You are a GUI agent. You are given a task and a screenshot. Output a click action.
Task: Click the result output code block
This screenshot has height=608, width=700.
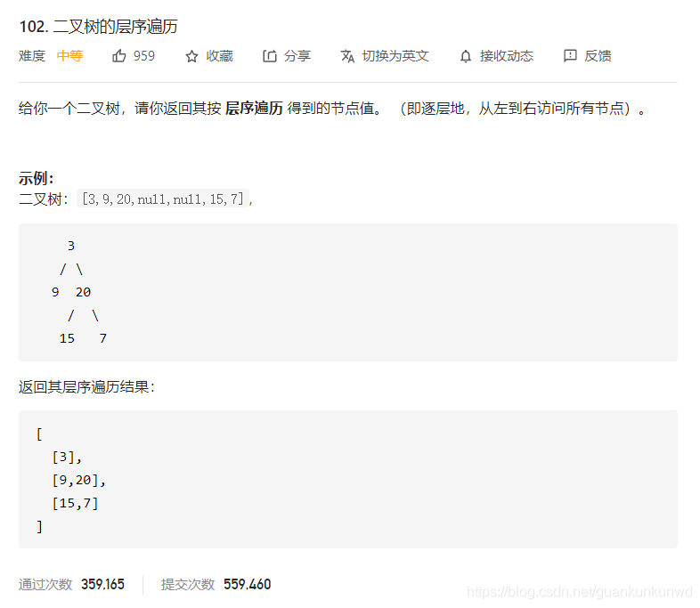[348, 480]
